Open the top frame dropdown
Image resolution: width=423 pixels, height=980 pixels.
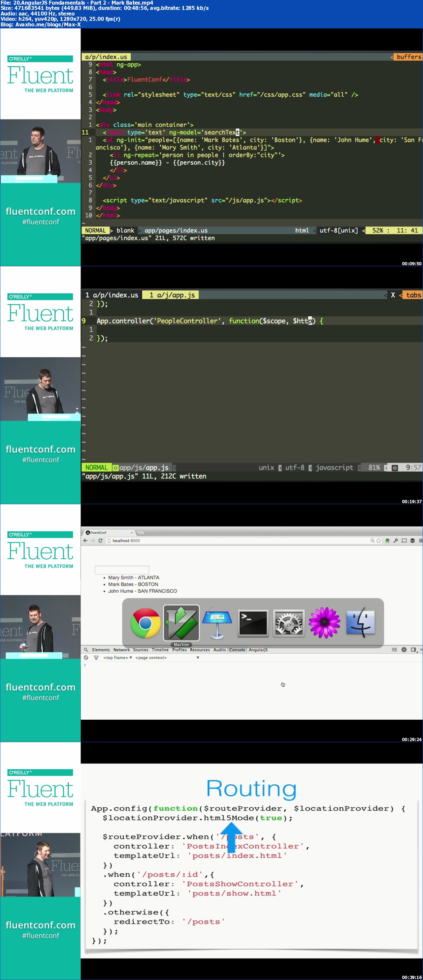tap(117, 657)
